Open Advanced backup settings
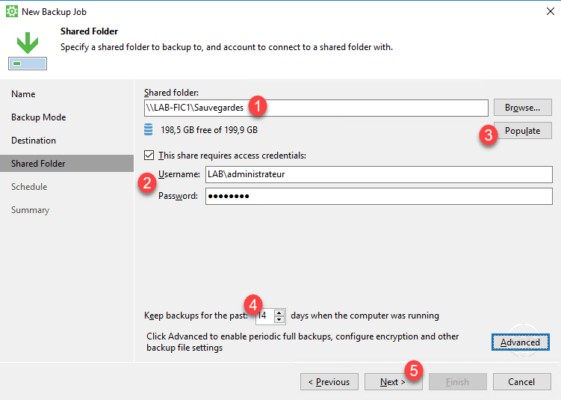 [x=520, y=342]
